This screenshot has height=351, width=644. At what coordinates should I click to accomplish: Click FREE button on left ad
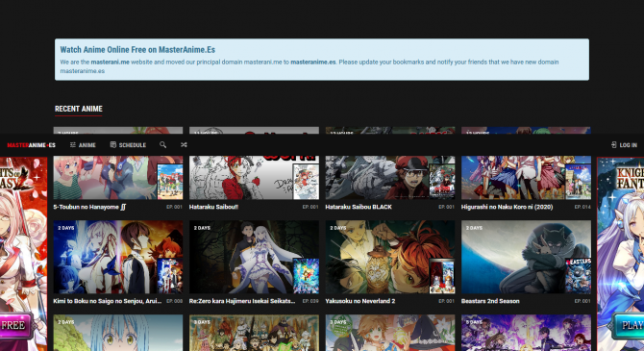tap(15, 326)
